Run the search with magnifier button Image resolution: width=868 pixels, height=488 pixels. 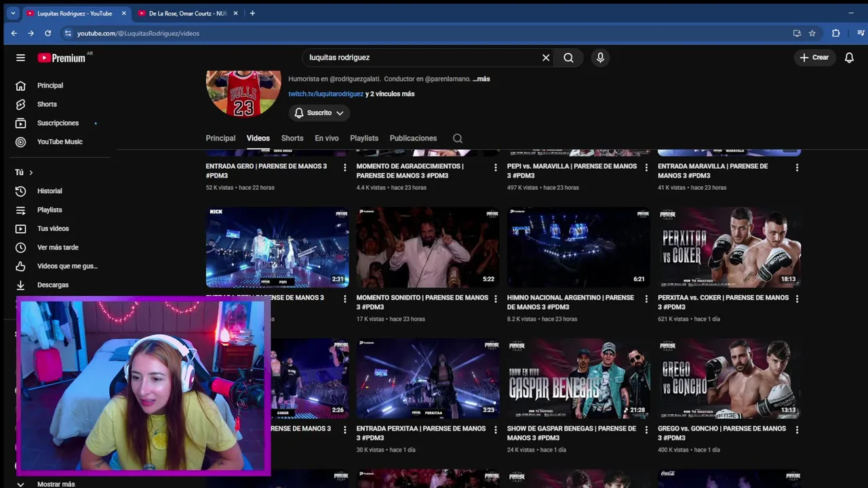pyautogui.click(x=568, y=58)
